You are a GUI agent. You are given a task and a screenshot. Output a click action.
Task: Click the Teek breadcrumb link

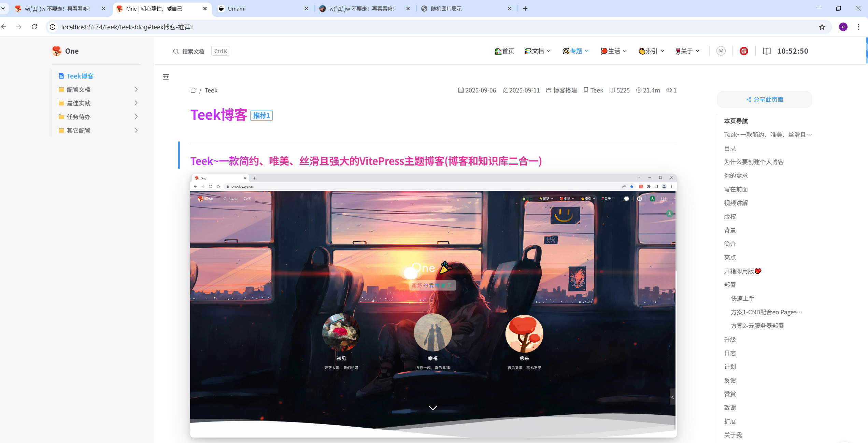pos(211,90)
